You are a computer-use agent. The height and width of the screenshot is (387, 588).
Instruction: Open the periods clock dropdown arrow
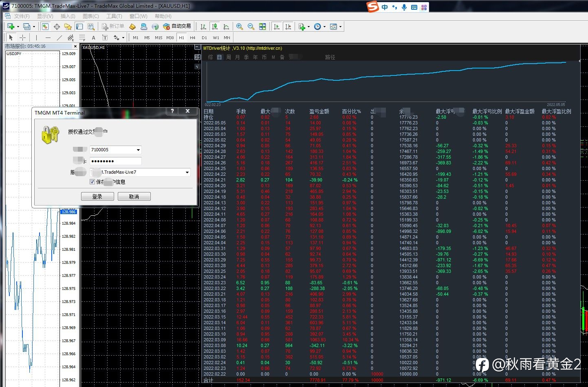[x=324, y=27]
